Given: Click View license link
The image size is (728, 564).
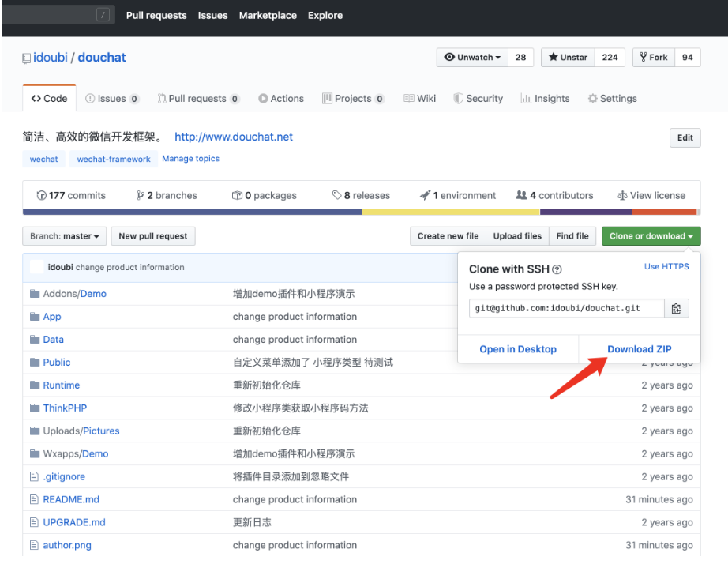Looking at the screenshot, I should tap(651, 196).
